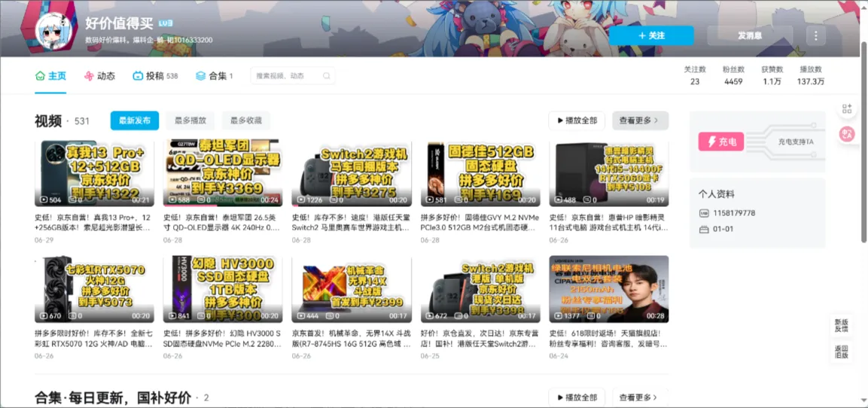Click the UID card icon
This screenshot has width=868, height=408.
pyautogui.click(x=704, y=212)
